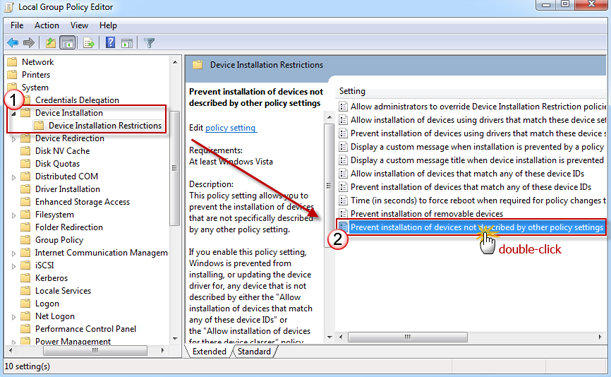Select the Locale Services tree item

coord(63,291)
